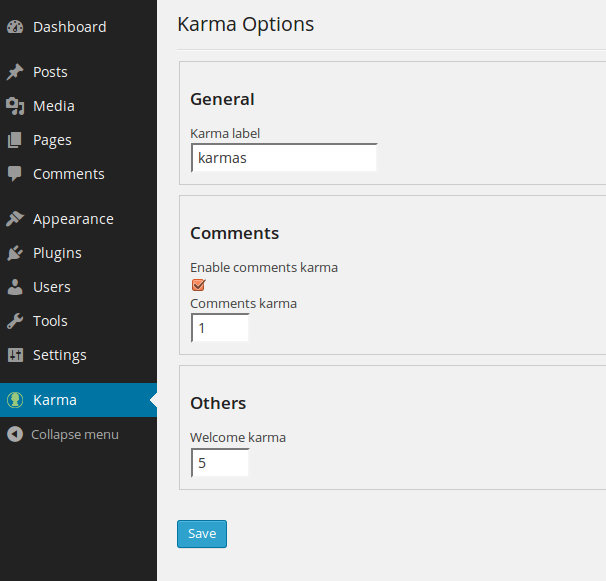Click the Dashboard gauge icon

pyautogui.click(x=15, y=27)
